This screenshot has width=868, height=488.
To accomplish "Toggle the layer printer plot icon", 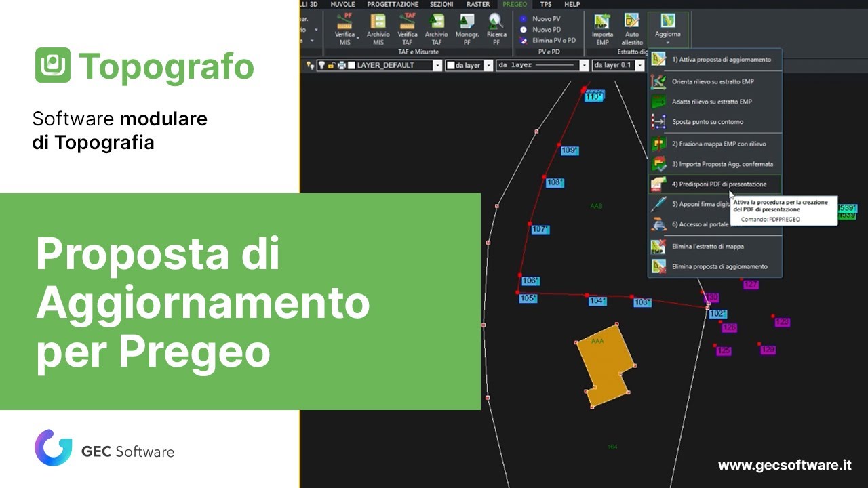I will [341, 66].
